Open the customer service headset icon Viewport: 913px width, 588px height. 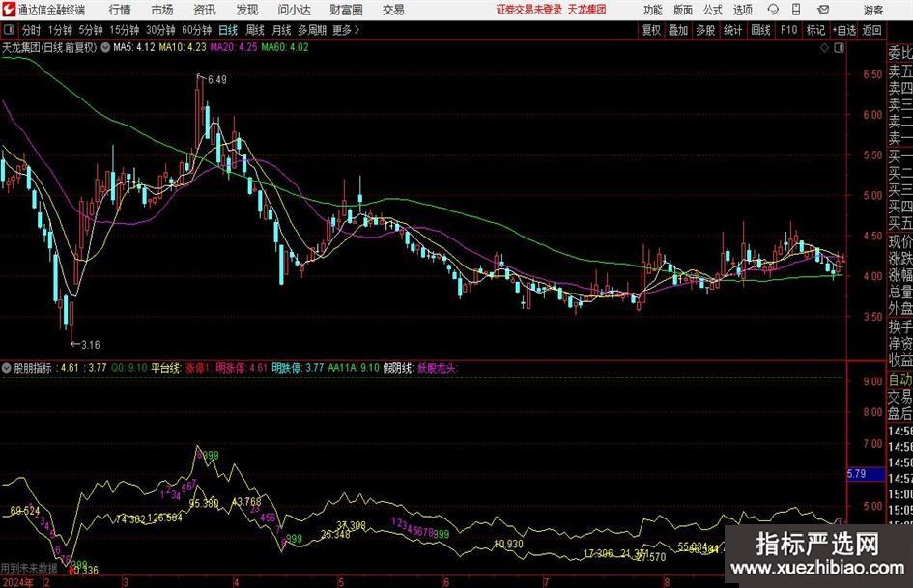click(773, 10)
